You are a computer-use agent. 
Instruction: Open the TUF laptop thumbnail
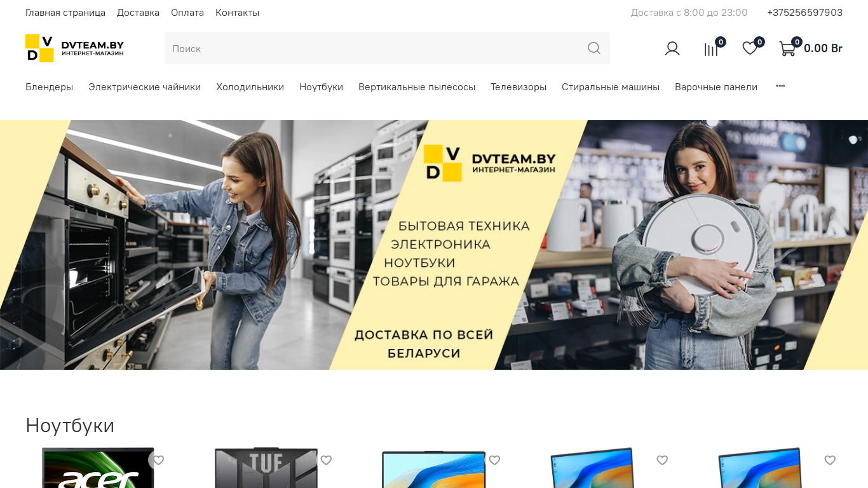point(266,468)
